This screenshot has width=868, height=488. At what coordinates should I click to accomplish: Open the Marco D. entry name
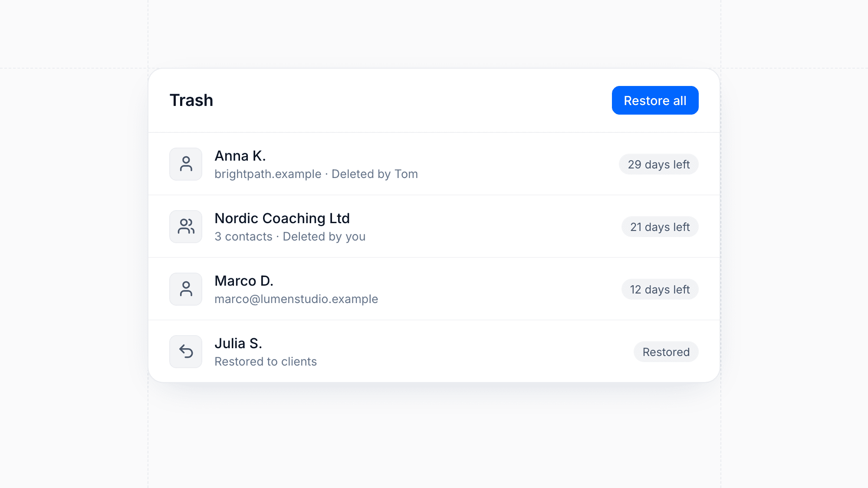(x=244, y=281)
